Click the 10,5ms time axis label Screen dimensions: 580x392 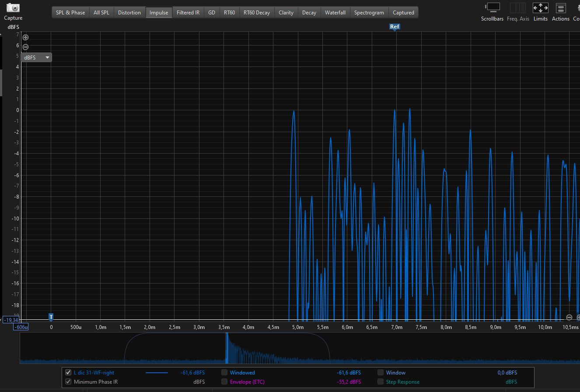570,327
